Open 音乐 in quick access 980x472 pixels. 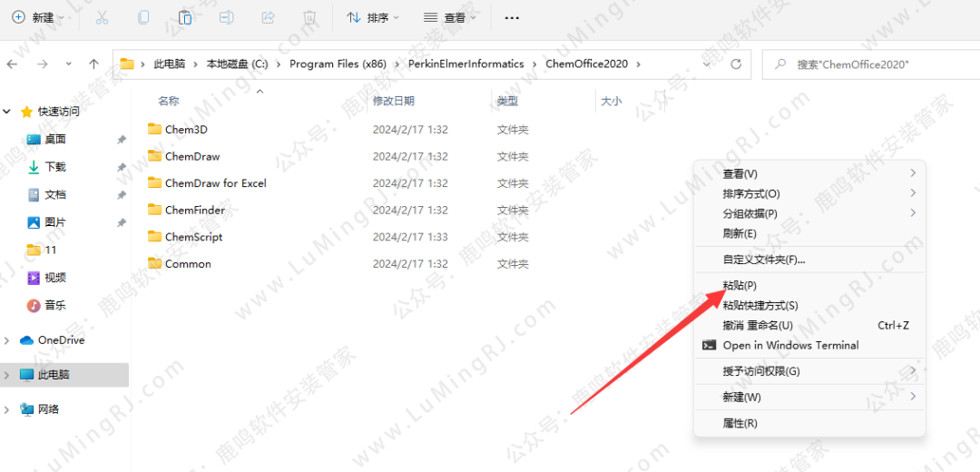(55, 305)
